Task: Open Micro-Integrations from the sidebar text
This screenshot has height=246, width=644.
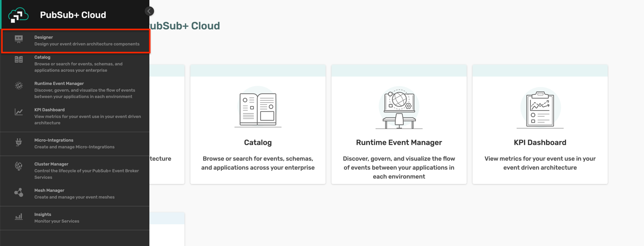Action: pos(54,140)
